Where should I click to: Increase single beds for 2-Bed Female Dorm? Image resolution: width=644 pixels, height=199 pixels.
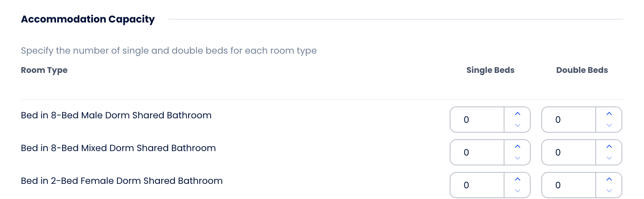tap(518, 179)
